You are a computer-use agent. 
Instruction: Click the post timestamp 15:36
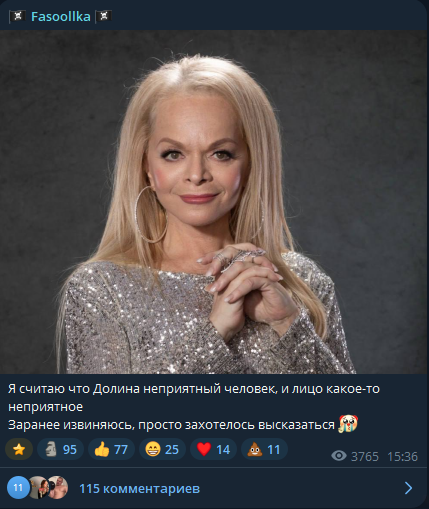point(402,456)
